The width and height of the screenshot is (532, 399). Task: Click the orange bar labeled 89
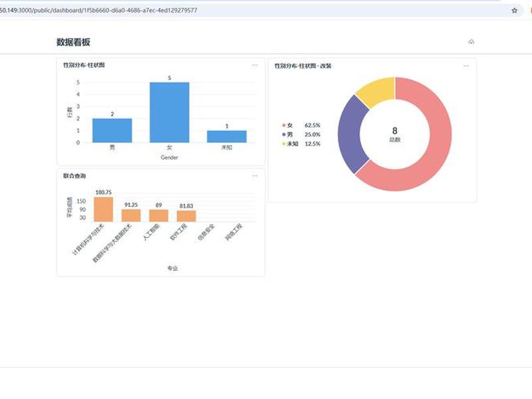click(x=158, y=215)
